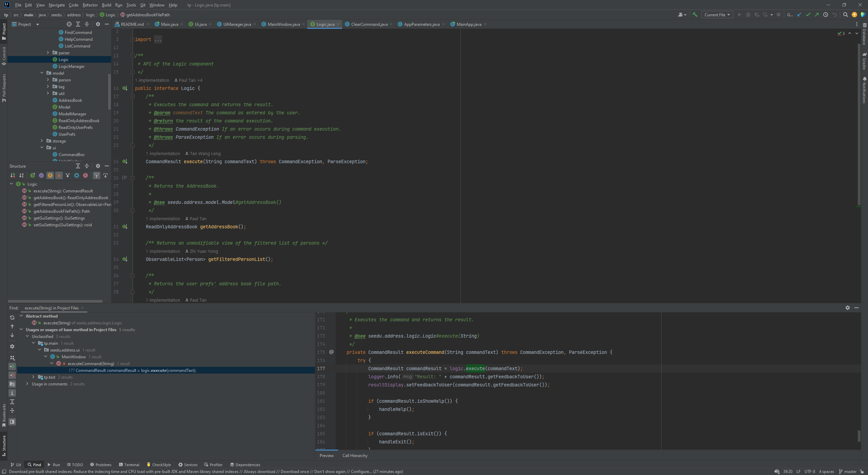The image size is (868, 475).
Task: Toggle lambda visibility in Structure panel
Action: click(85, 175)
